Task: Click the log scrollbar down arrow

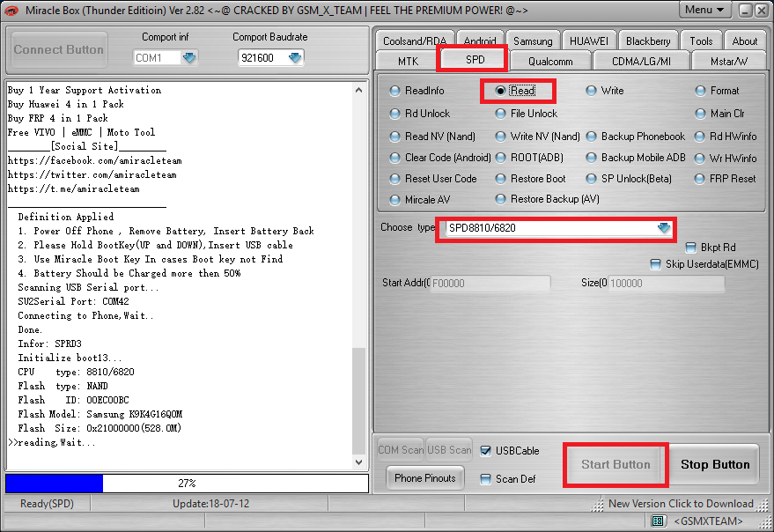Action: [x=359, y=462]
